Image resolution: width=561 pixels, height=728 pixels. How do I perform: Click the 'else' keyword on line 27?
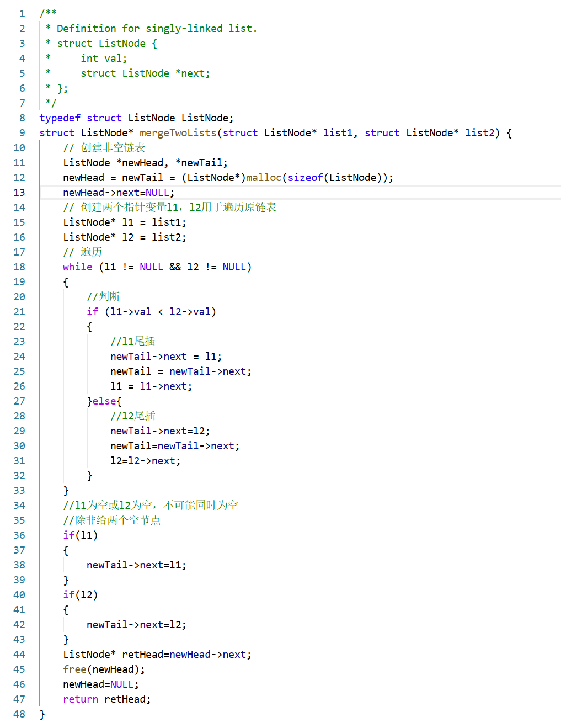(104, 401)
